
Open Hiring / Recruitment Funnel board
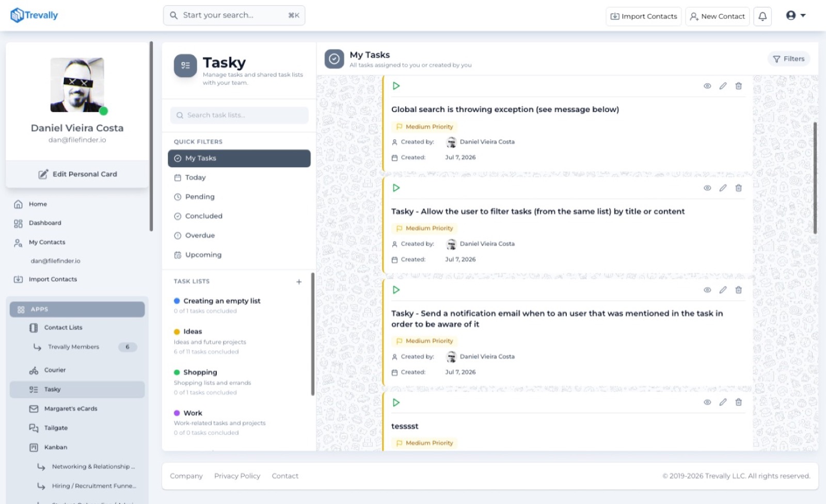(x=93, y=486)
